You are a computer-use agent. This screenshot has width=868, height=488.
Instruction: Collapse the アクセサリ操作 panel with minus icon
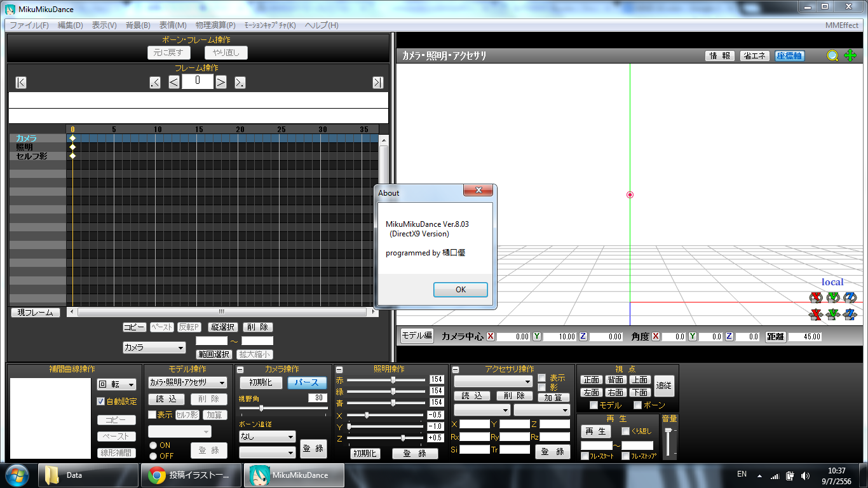(454, 370)
